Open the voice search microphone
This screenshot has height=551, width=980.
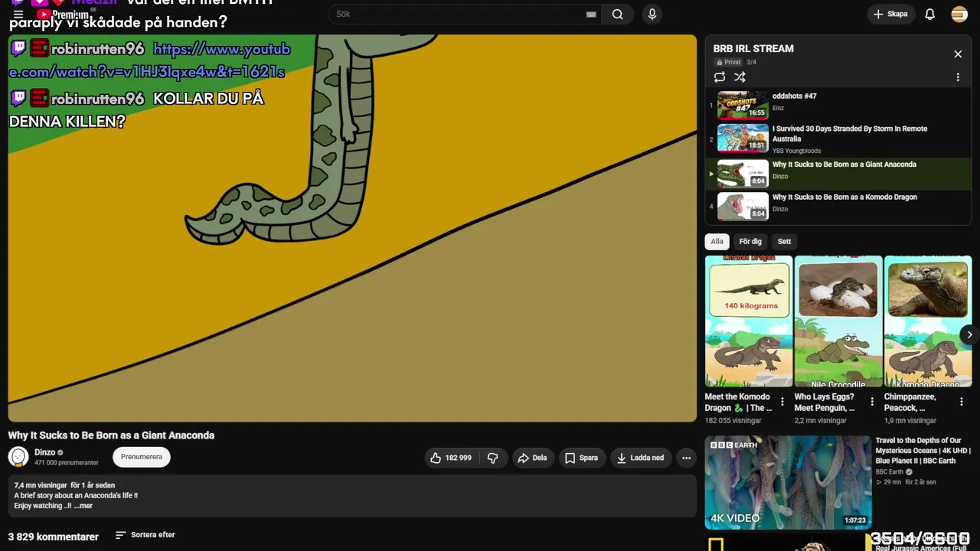click(652, 14)
